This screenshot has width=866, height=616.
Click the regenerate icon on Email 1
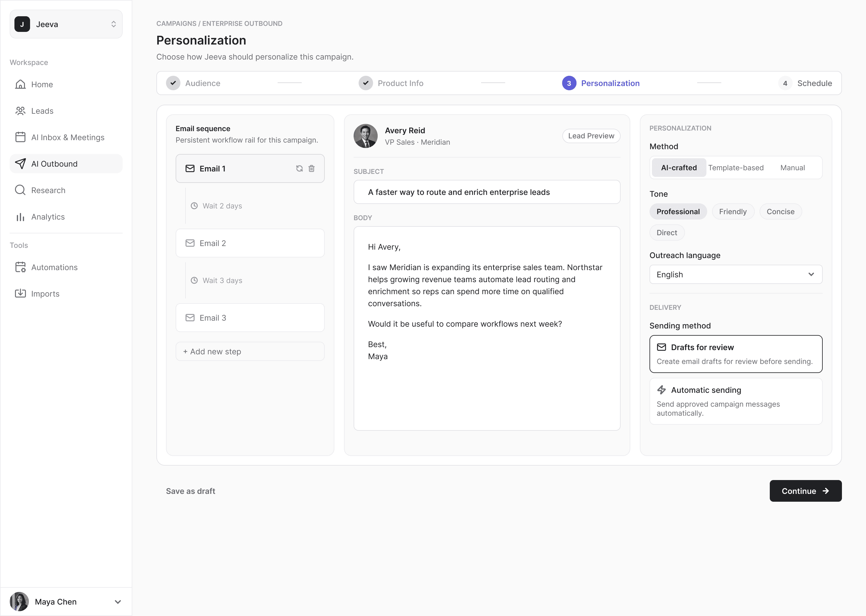coord(299,168)
